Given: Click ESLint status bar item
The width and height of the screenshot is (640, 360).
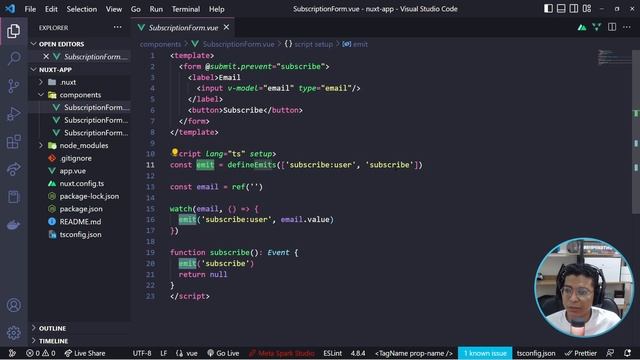Looking at the screenshot, I should tap(333, 353).
